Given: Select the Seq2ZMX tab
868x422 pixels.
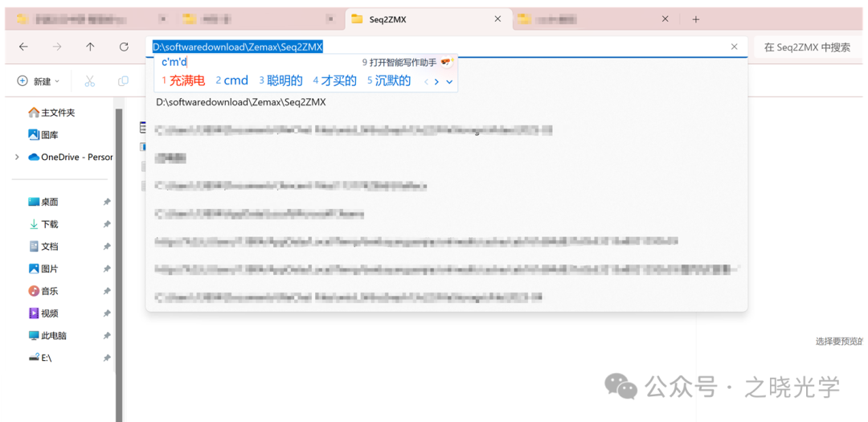Looking at the screenshot, I should 402,19.
